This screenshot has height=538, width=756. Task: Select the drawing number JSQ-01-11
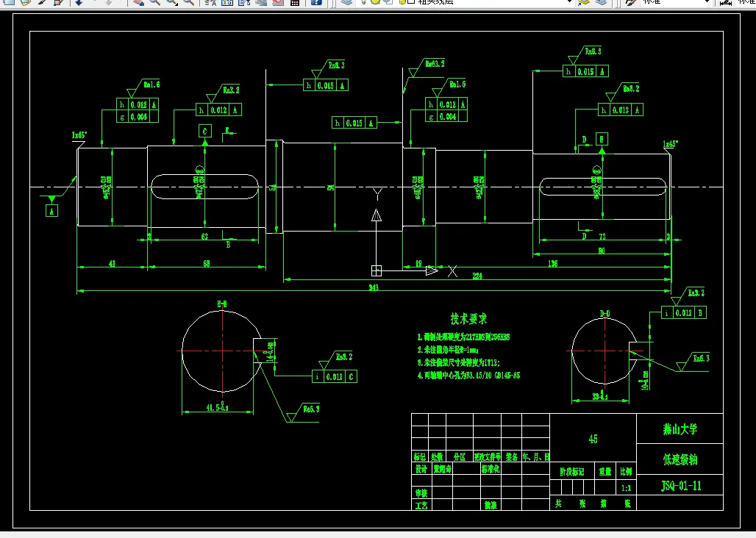681,486
